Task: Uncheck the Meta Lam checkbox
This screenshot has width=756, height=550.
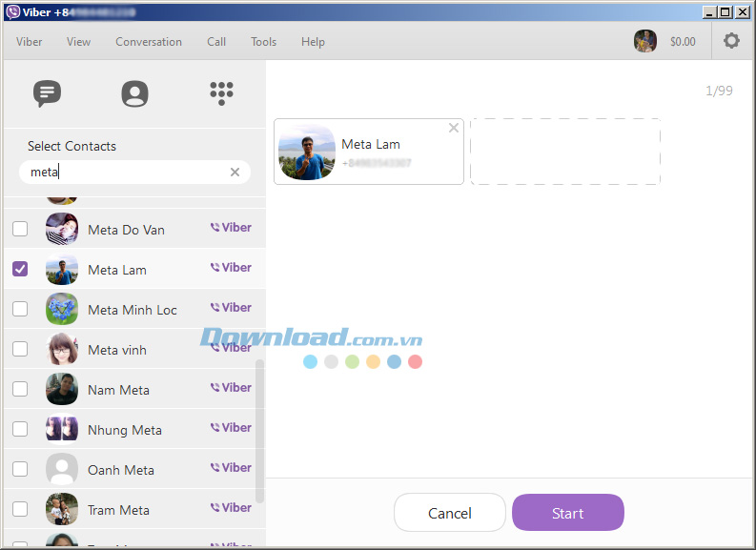Action: tap(20, 269)
